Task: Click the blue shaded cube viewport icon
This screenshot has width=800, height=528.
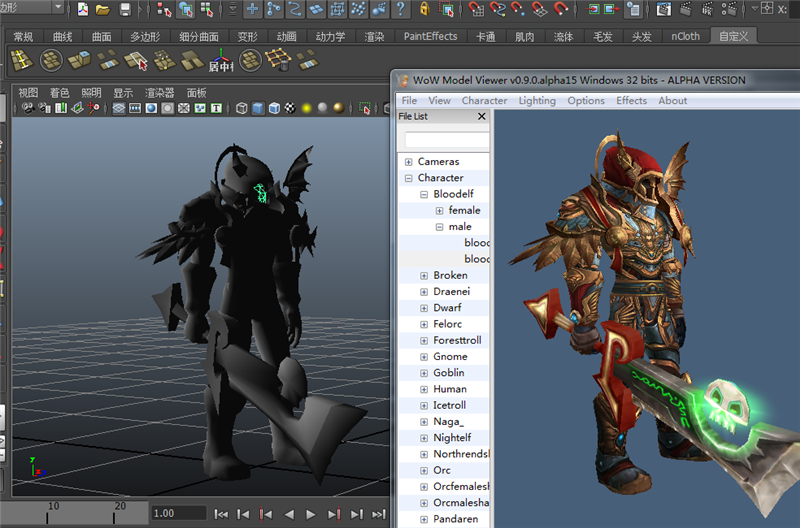Action: [x=258, y=109]
